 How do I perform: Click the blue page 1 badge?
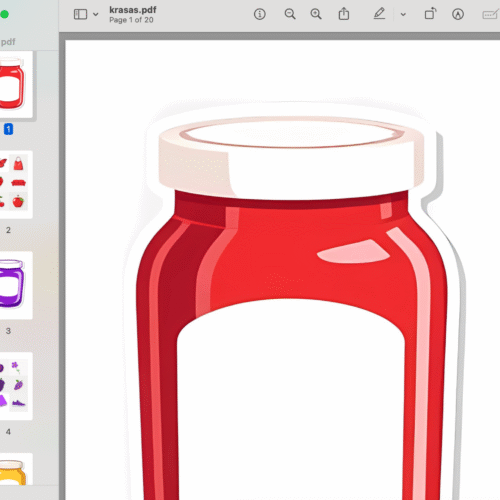coord(8,129)
